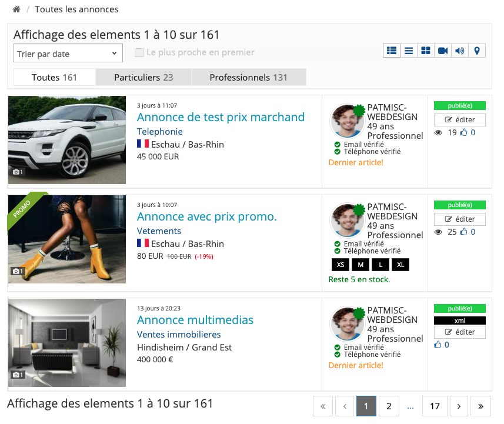Choose size XL for promo listing

(400, 265)
